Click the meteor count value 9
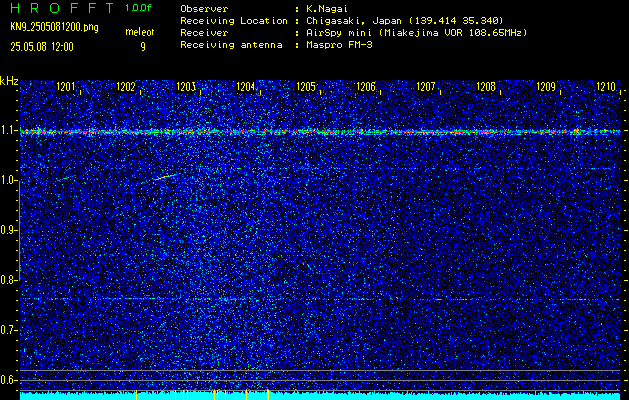Screen dimensions: 629x400 click(143, 47)
